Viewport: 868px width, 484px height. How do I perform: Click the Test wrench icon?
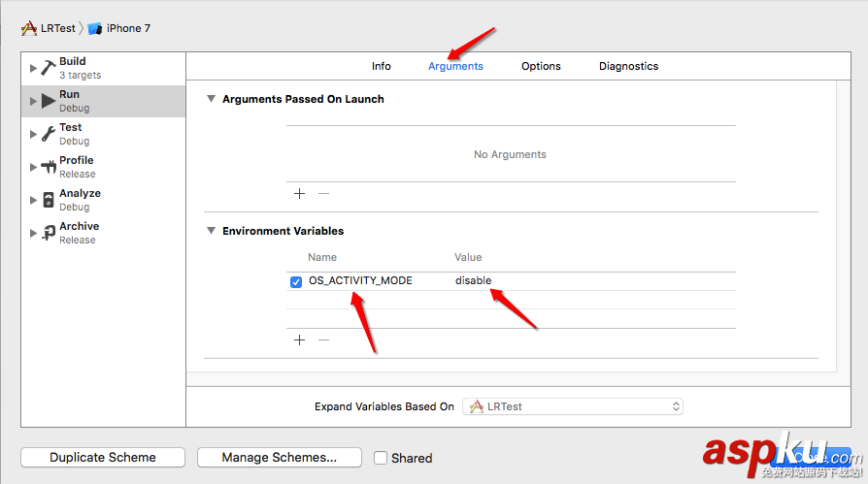(48, 134)
